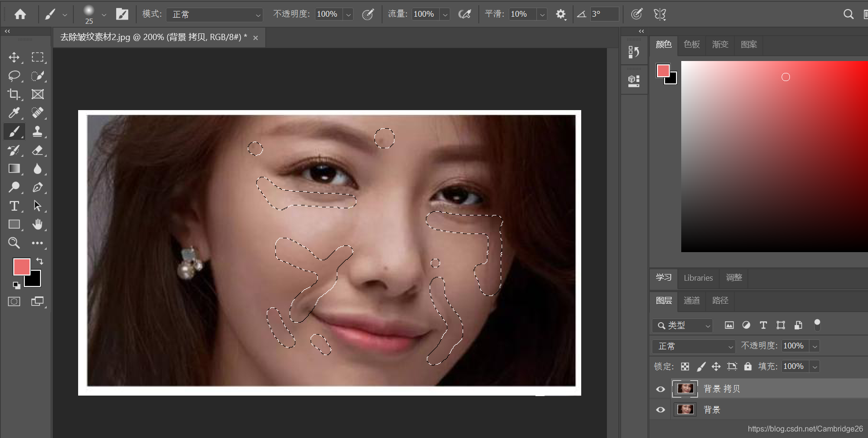Image resolution: width=868 pixels, height=438 pixels.
Task: Expand the brush opacity slider arrow
Action: click(x=348, y=14)
